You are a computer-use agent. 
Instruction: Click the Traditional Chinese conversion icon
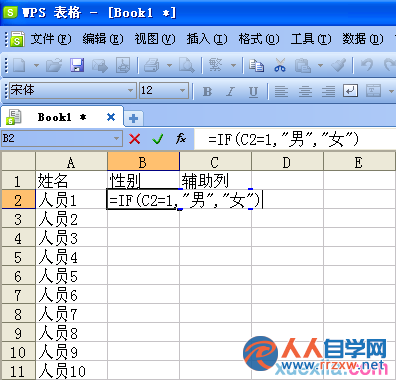click(215, 65)
